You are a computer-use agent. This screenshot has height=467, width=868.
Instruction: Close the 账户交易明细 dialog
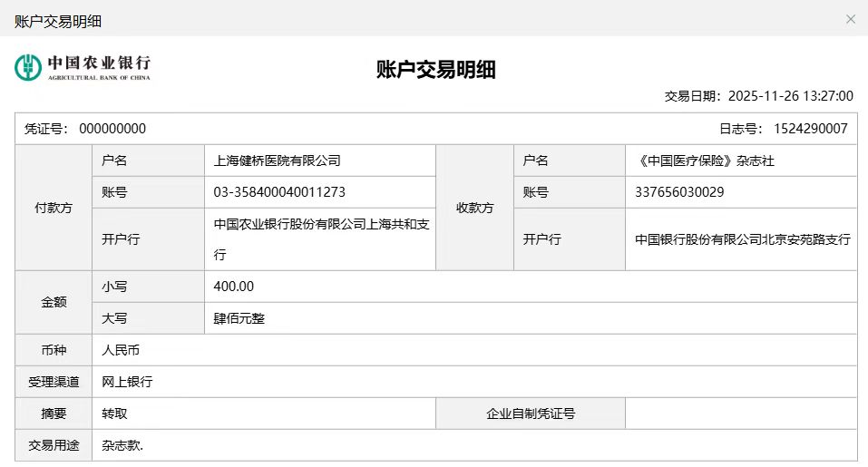850,19
